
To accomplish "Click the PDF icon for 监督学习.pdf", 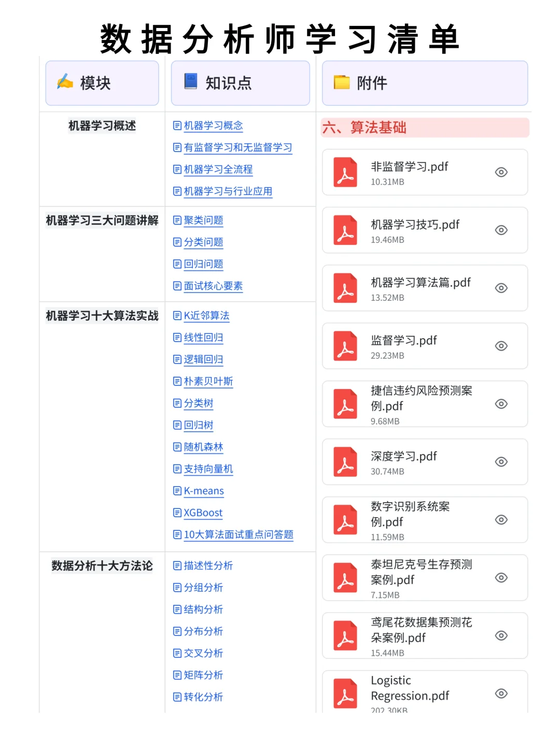I will (x=345, y=345).
